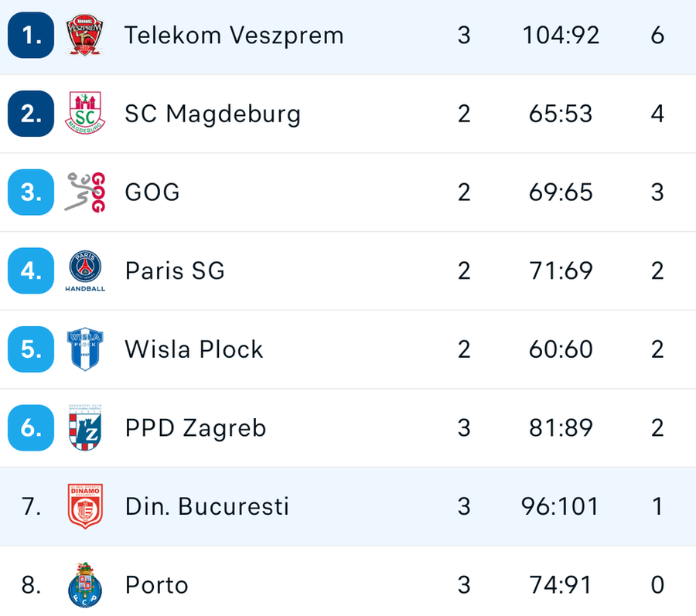Screen dimensions: 696x616
Task: Click the 96:101 score for Din. Bucuresti
Action: pyautogui.click(x=560, y=506)
